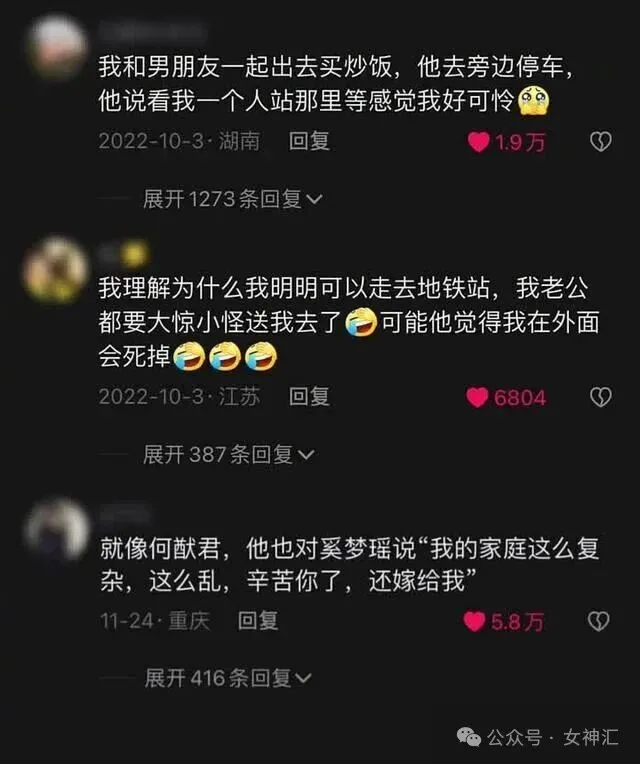Open the first commenter's profile avatar

coord(57,47)
